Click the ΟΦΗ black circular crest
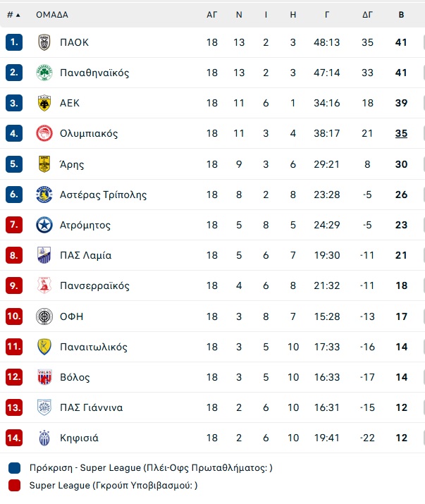The width and height of the screenshot is (425, 504). click(x=44, y=316)
